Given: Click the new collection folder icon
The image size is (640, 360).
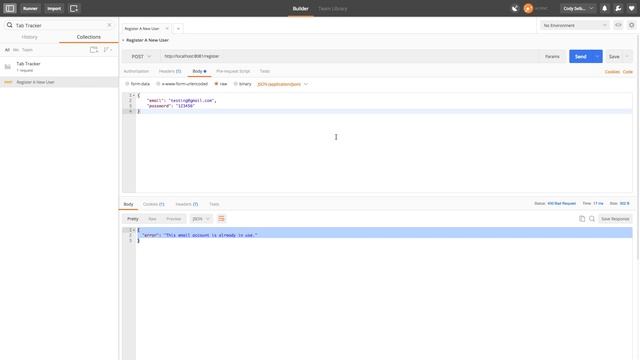Looking at the screenshot, I should pos(94,50).
